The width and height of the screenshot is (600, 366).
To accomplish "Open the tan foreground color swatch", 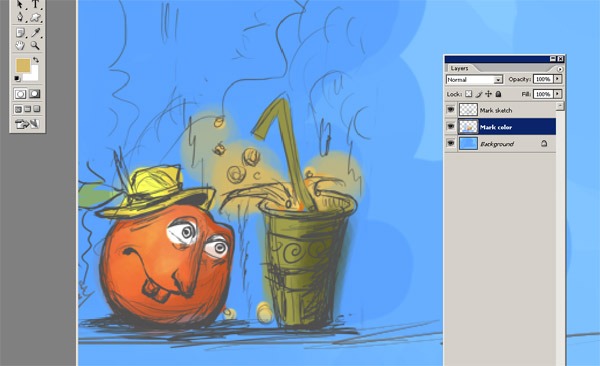I will tap(23, 65).
